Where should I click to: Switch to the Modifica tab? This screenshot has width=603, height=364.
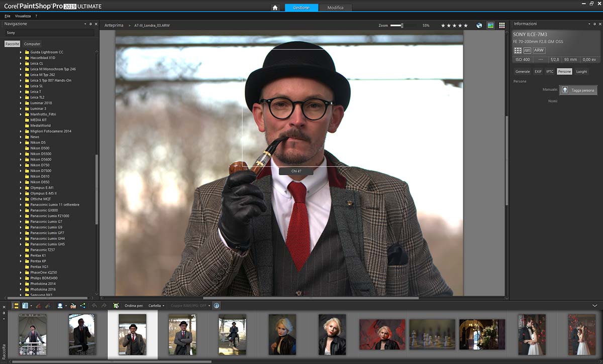[335, 8]
